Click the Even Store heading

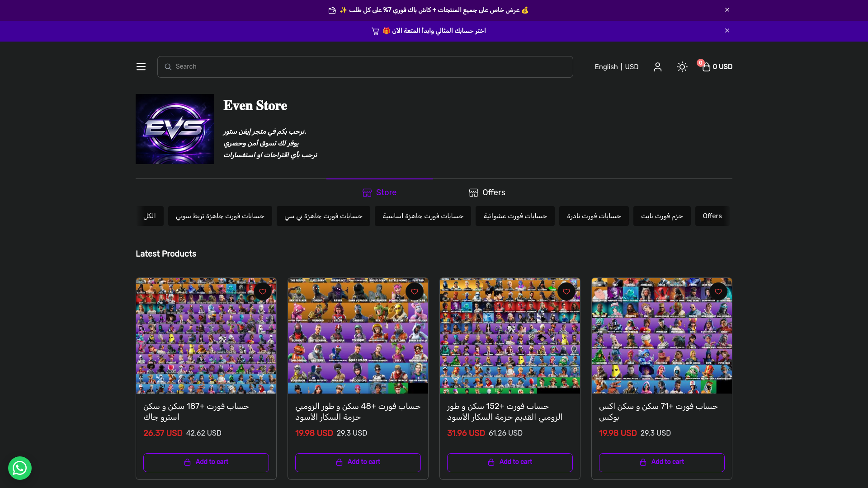click(x=255, y=106)
